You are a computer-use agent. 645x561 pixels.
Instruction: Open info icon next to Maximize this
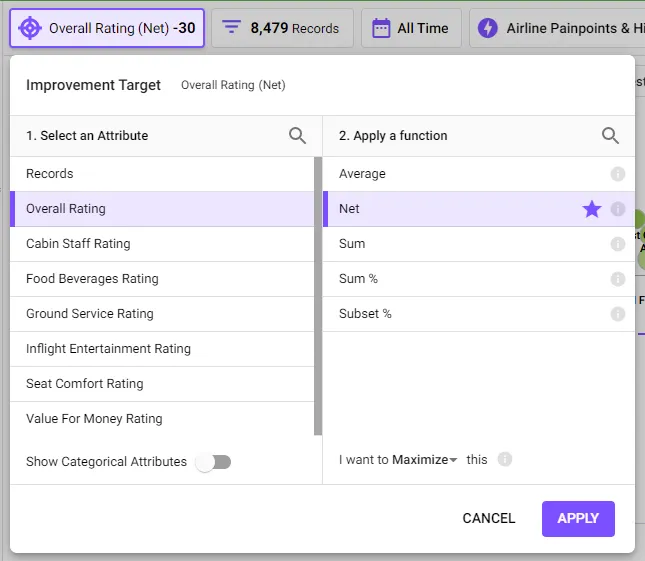(x=505, y=459)
